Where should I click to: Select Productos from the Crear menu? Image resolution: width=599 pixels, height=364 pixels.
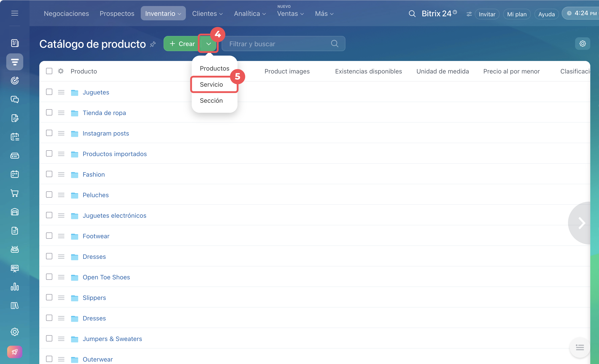tap(214, 68)
